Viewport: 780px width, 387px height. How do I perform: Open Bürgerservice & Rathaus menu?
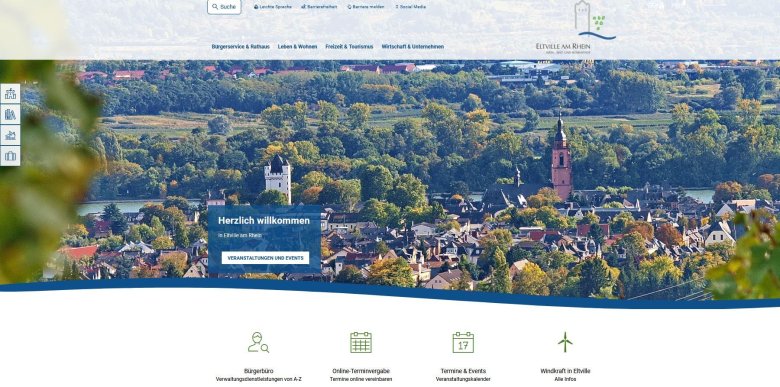click(x=241, y=47)
